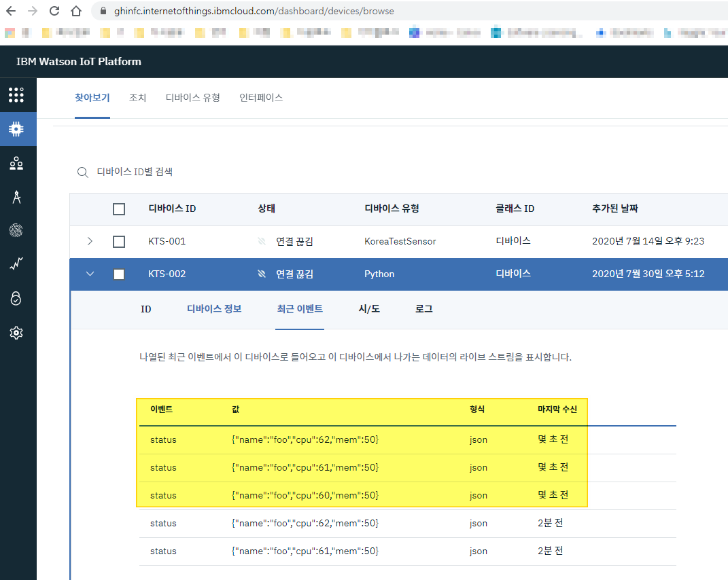Click the date 2020년 7월 30일 오후 5:12
Screen dimensions: 728x580
coord(648,274)
